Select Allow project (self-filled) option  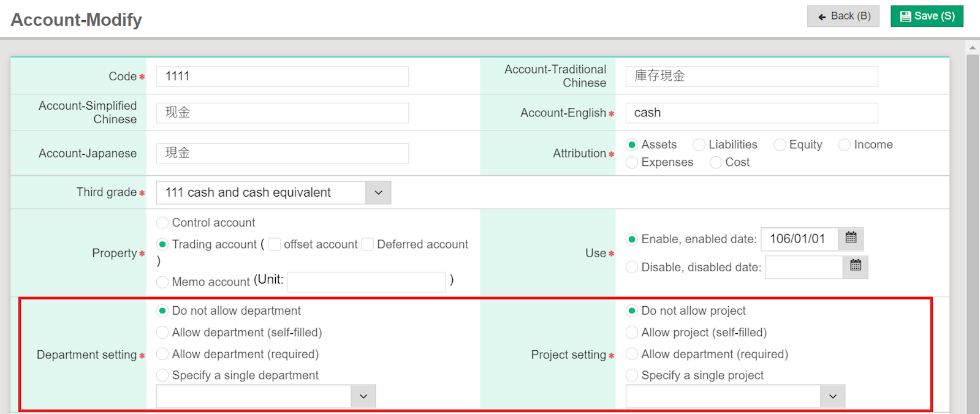point(632,333)
